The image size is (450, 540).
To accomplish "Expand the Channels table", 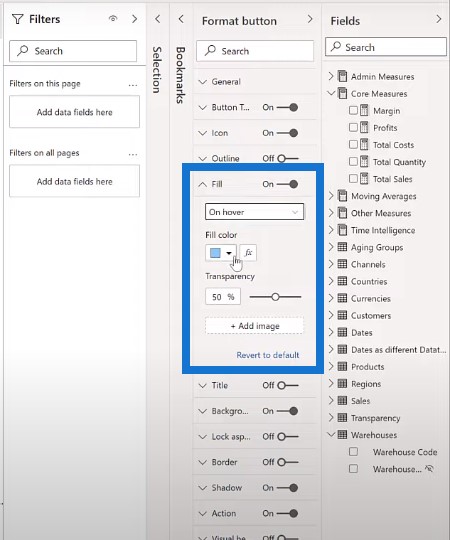I will (x=331, y=264).
